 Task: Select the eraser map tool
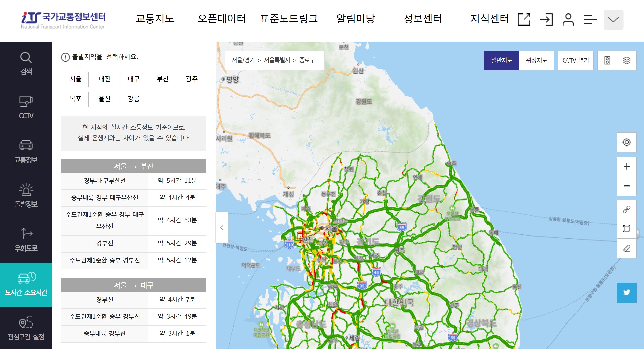click(626, 248)
